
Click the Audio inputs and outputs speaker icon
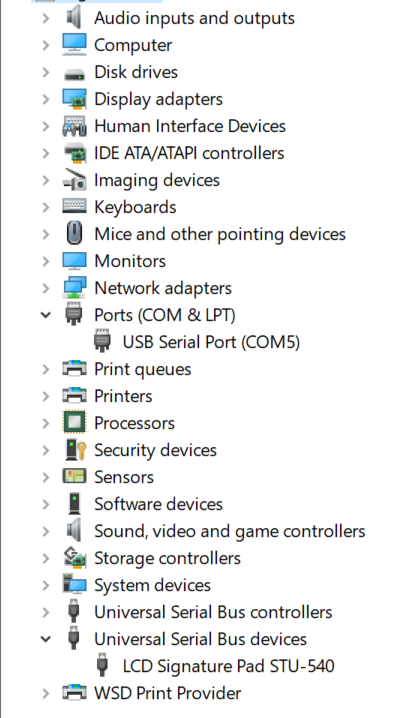click(74, 18)
